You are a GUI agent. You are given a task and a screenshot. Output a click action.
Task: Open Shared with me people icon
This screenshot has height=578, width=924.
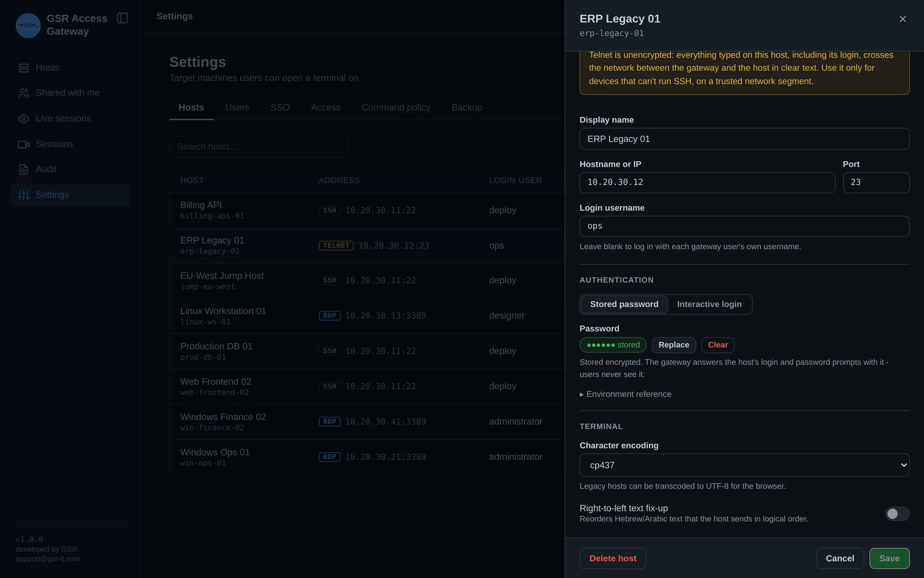(x=23, y=93)
